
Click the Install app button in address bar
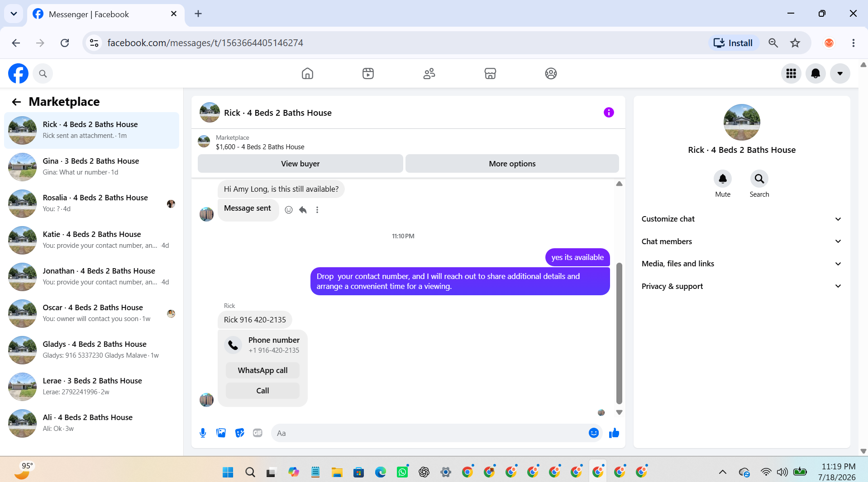pyautogui.click(x=733, y=43)
